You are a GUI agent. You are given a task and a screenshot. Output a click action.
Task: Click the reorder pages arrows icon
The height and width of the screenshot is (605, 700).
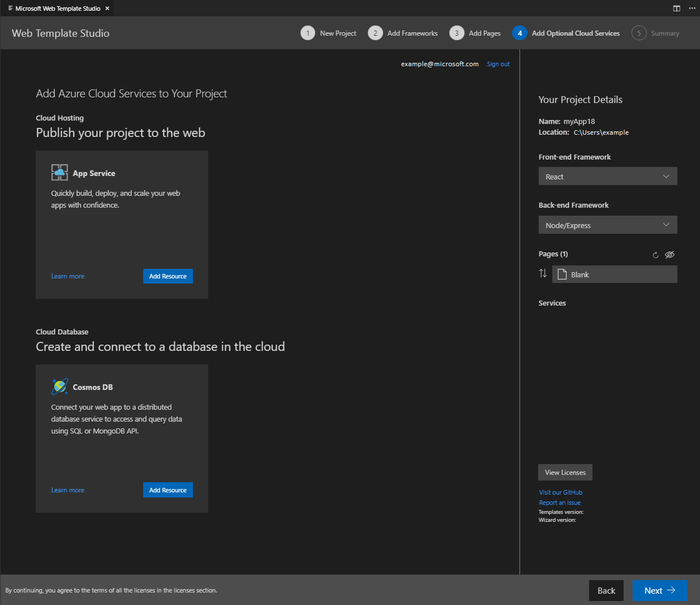tap(543, 273)
